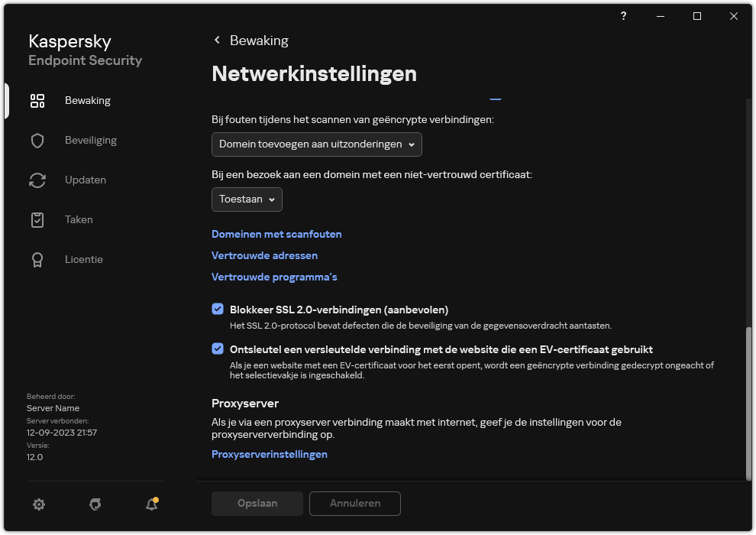
Task: Open settings with the gear icon
Action: [x=39, y=504]
